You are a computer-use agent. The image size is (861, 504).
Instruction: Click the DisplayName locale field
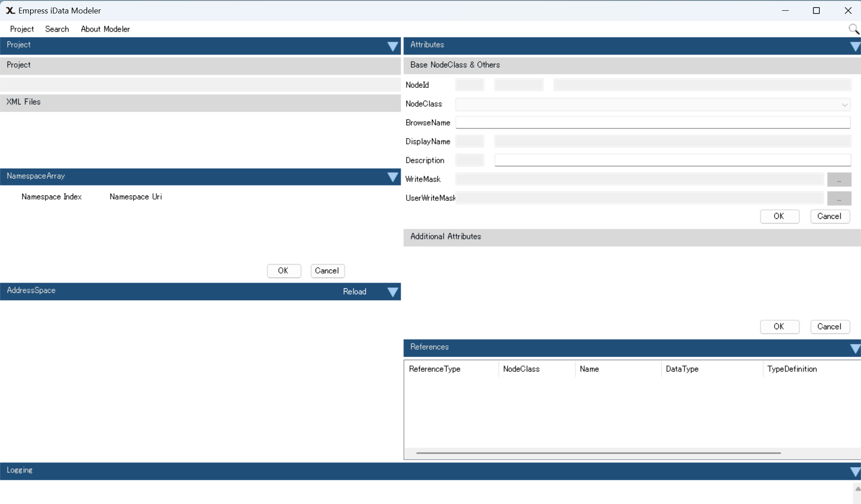pyautogui.click(x=470, y=141)
